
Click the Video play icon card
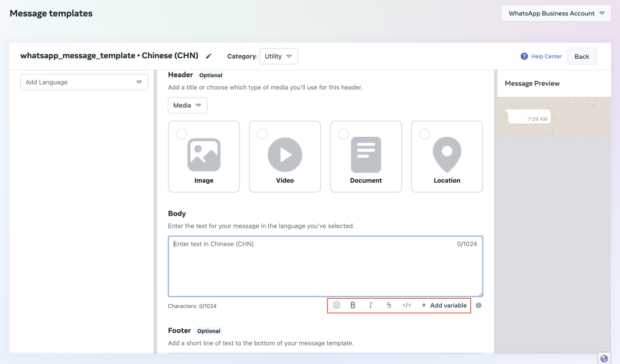(x=285, y=155)
